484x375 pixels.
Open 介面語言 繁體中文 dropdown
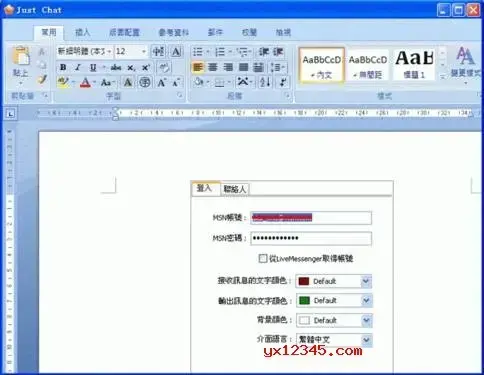click(366, 340)
